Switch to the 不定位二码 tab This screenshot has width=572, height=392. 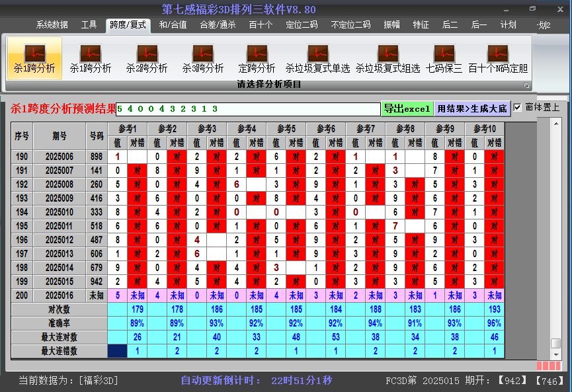[350, 25]
